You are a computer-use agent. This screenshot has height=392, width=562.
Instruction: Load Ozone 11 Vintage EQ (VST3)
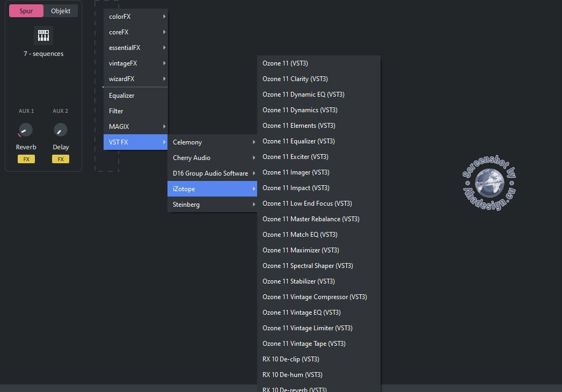coord(319,313)
